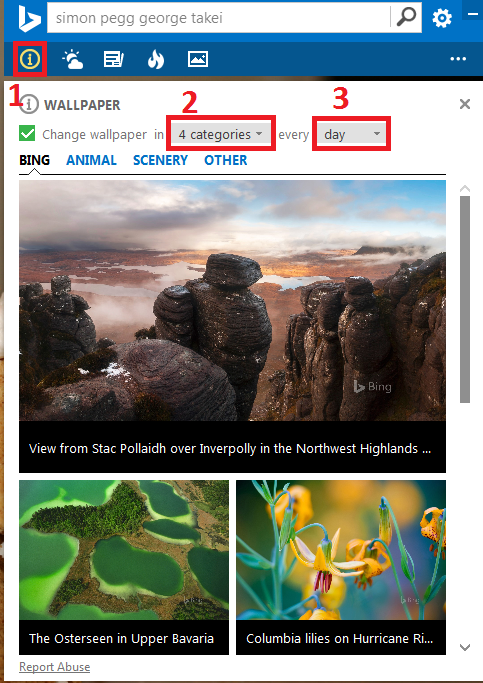Image resolution: width=483 pixels, height=683 pixels.
Task: Open the wallpaper info icon in toolbar
Action: tap(30, 59)
